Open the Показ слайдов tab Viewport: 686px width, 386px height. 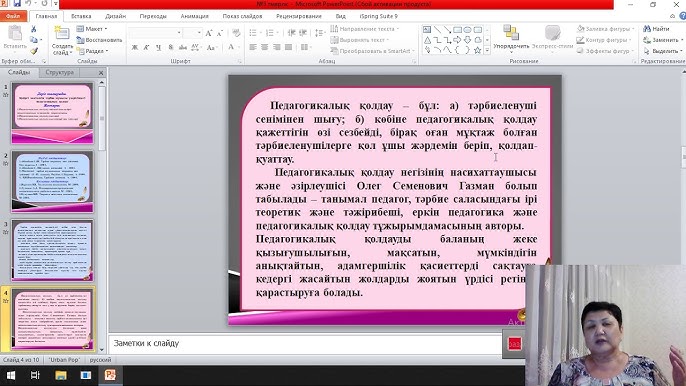(x=242, y=16)
